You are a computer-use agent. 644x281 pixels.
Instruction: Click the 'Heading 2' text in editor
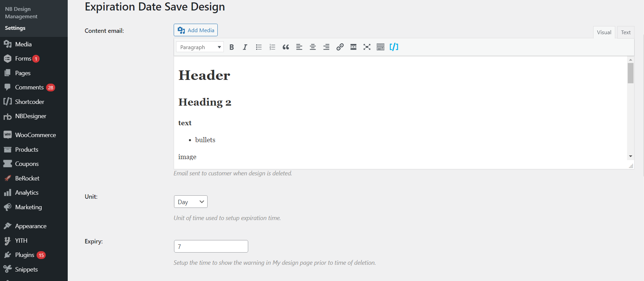[x=205, y=102]
